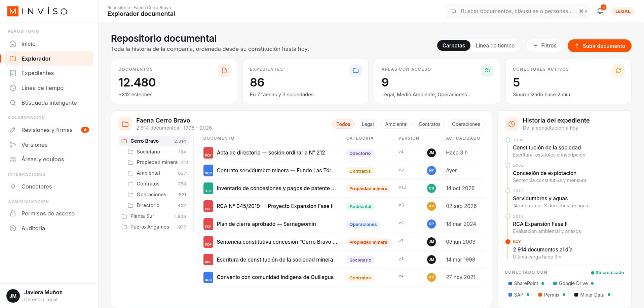Click the HOY timeline marker dot
The height and width of the screenshot is (308, 644).
point(508,242)
